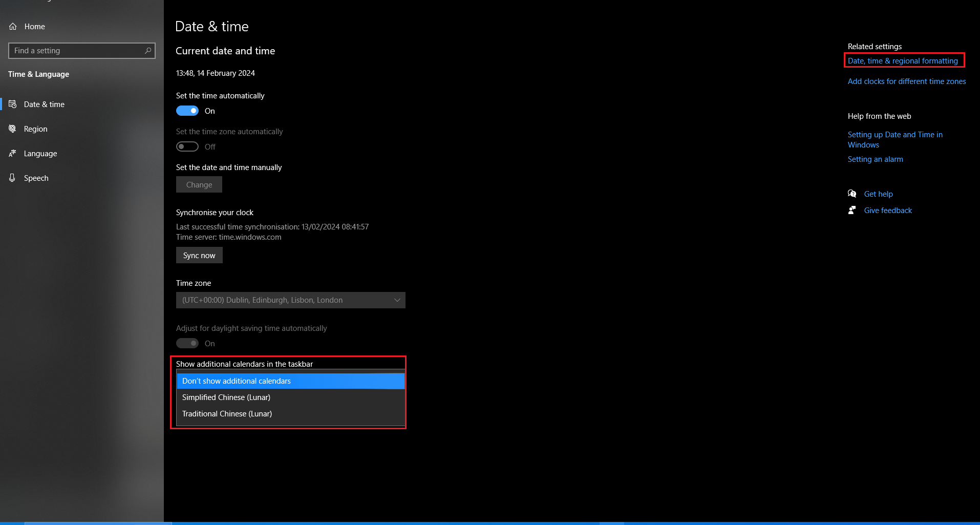The height and width of the screenshot is (525, 980).
Task: Click the Time server: time.windows.com text
Action: tap(229, 237)
